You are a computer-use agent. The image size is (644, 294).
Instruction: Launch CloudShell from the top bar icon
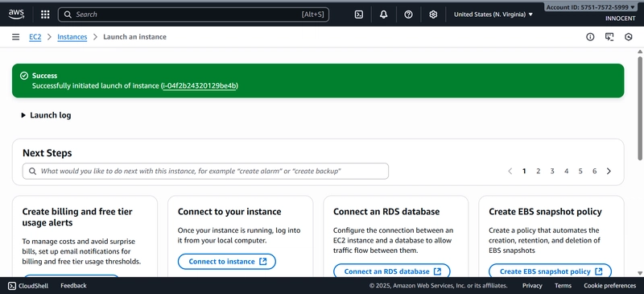click(358, 14)
